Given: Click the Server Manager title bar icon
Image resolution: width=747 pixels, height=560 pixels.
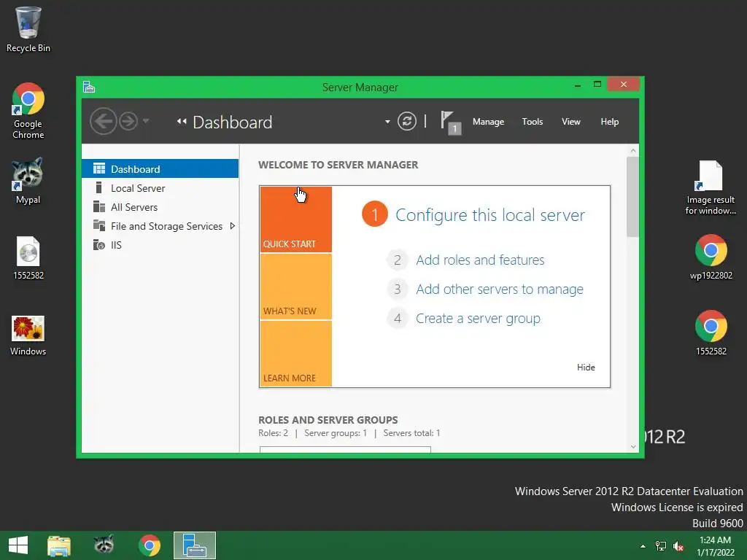Looking at the screenshot, I should [x=89, y=87].
